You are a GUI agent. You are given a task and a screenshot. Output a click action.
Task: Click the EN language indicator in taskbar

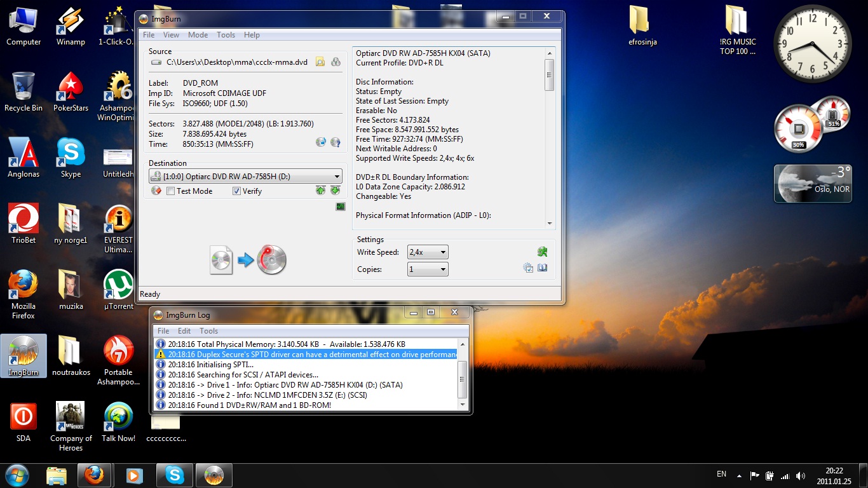tap(721, 474)
